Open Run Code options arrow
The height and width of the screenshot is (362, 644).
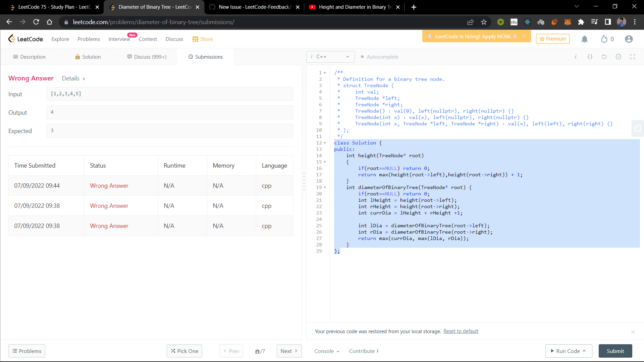pos(584,351)
